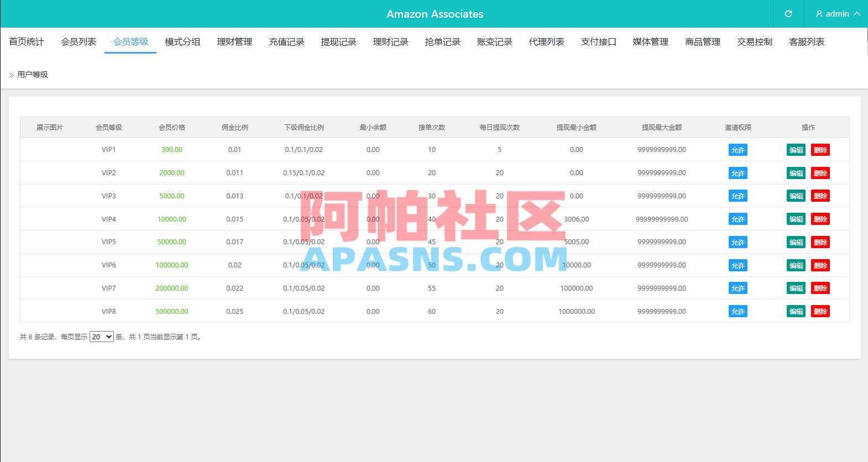Open 客服列表 page

click(806, 41)
